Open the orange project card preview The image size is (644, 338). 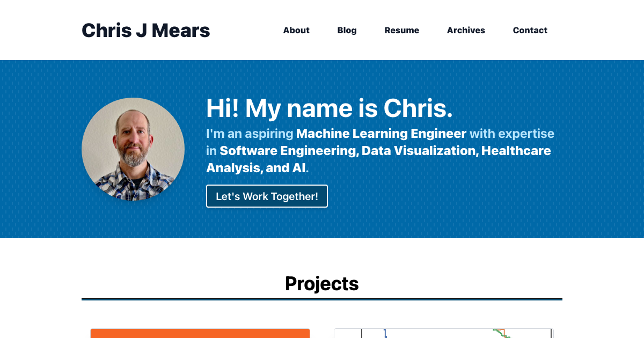pos(200,334)
